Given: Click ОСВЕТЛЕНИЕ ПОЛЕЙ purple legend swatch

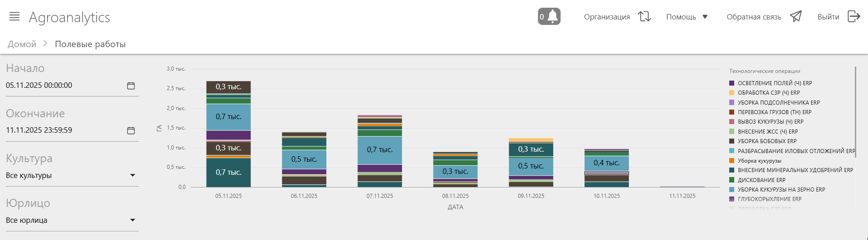Looking at the screenshot, I should coord(731,83).
